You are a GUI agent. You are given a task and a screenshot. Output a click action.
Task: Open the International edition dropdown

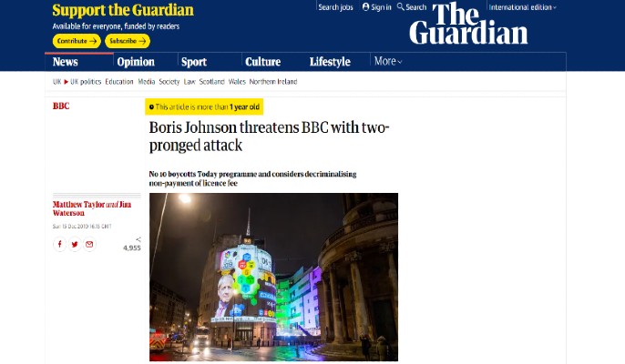pos(523,7)
